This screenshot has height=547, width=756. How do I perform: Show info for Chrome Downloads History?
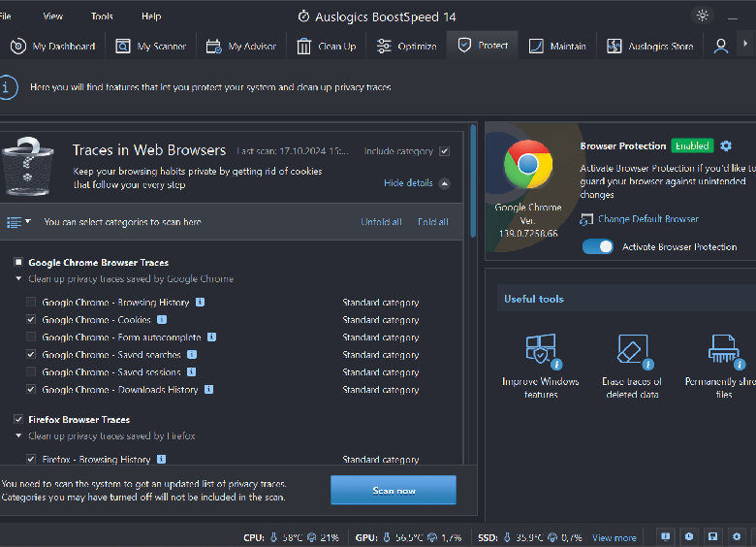point(208,389)
